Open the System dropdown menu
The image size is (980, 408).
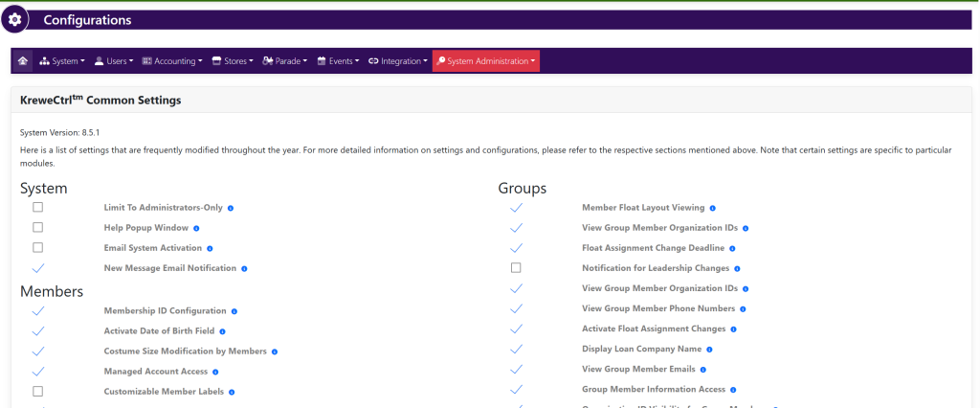(62, 61)
